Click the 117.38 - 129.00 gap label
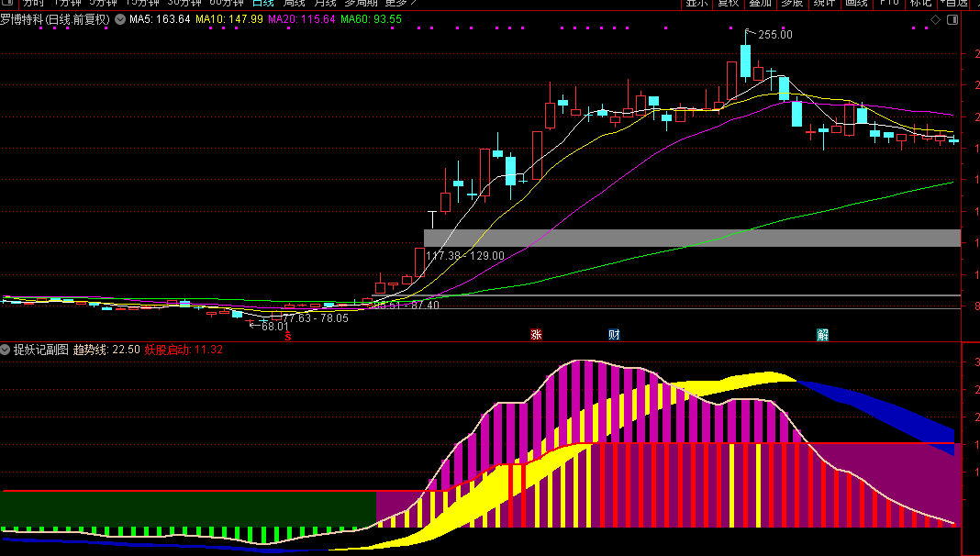The height and width of the screenshot is (556, 980). coord(465,255)
